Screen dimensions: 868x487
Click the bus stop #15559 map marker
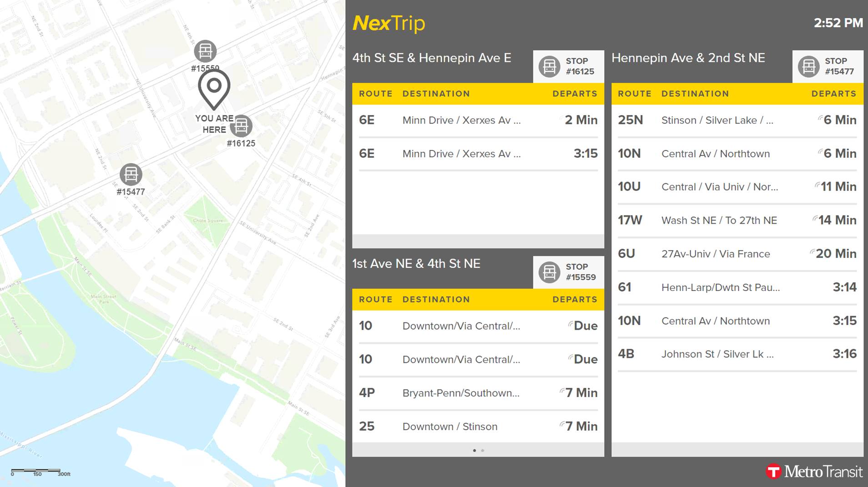pyautogui.click(x=205, y=51)
